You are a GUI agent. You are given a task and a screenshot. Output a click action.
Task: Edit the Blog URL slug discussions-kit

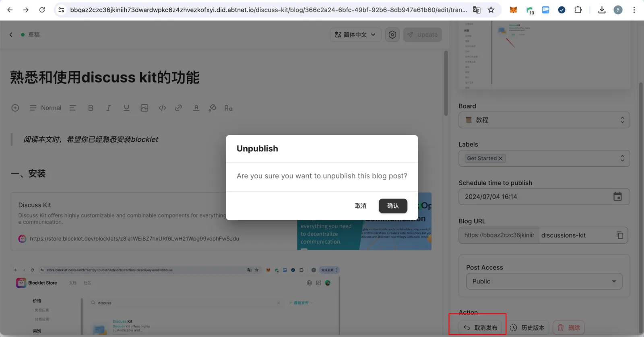click(x=575, y=235)
